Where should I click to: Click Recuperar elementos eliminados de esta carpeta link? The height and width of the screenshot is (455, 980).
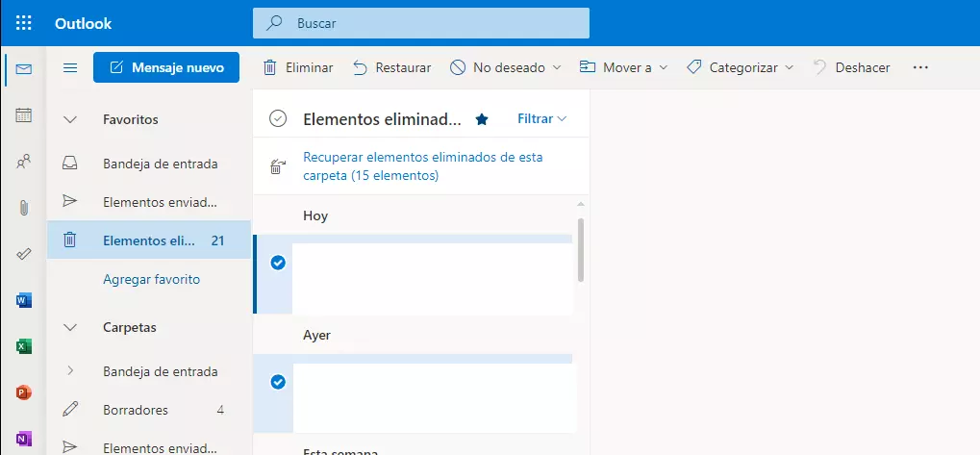(422, 166)
